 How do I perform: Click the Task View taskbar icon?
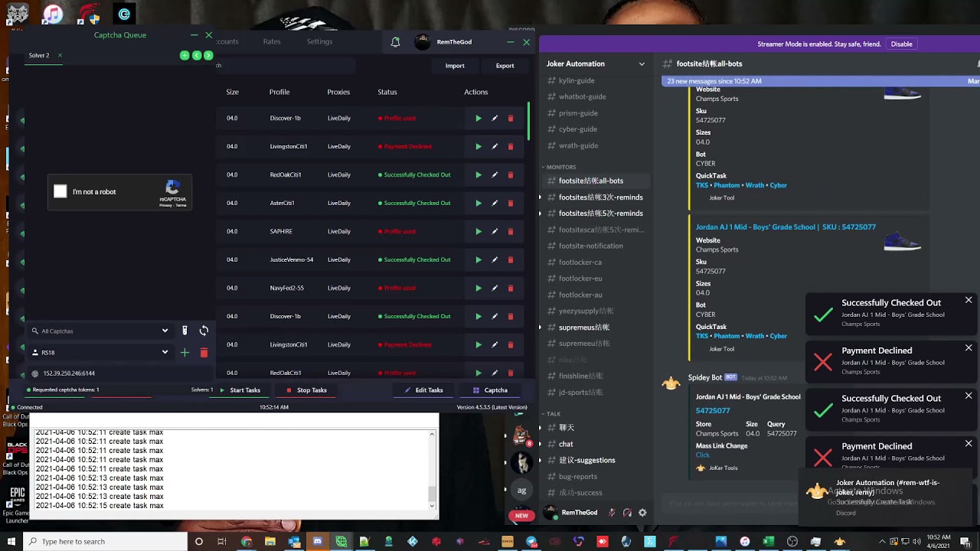[222, 541]
